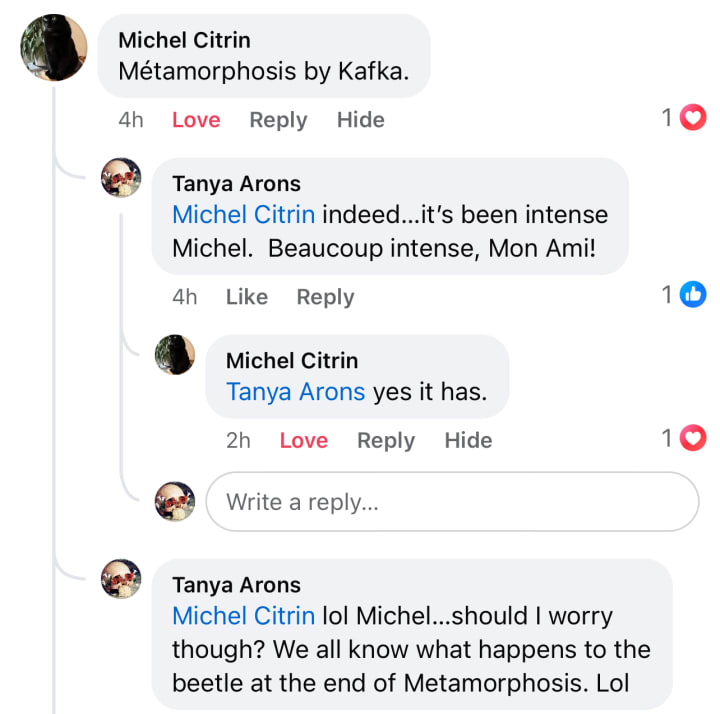Open Tanya Arons avatar on the beetle comment

point(121,579)
